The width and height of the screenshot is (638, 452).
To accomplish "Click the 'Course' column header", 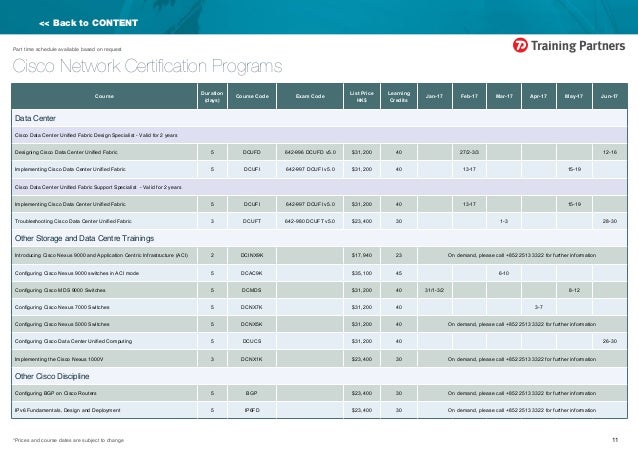I will pos(104,96).
